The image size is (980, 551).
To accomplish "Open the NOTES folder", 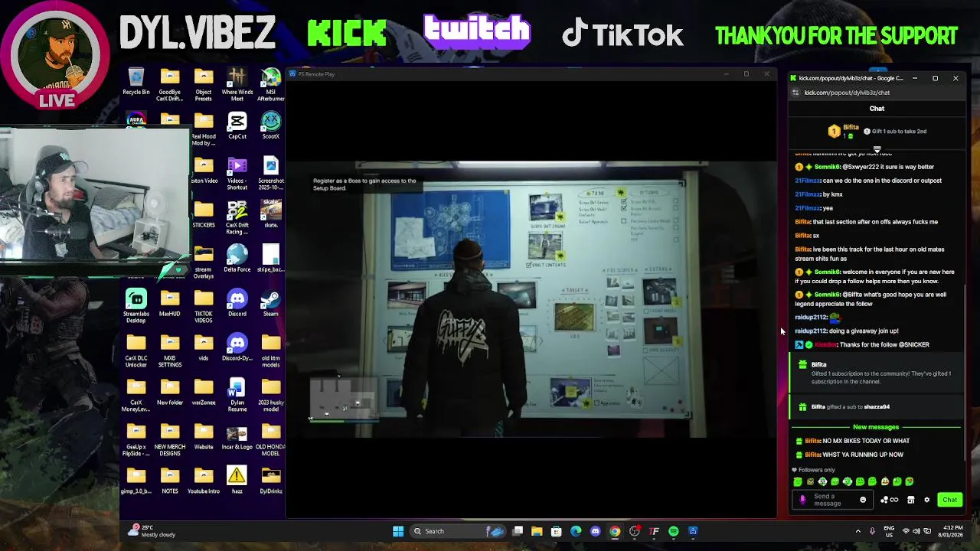I will pyautogui.click(x=170, y=481).
